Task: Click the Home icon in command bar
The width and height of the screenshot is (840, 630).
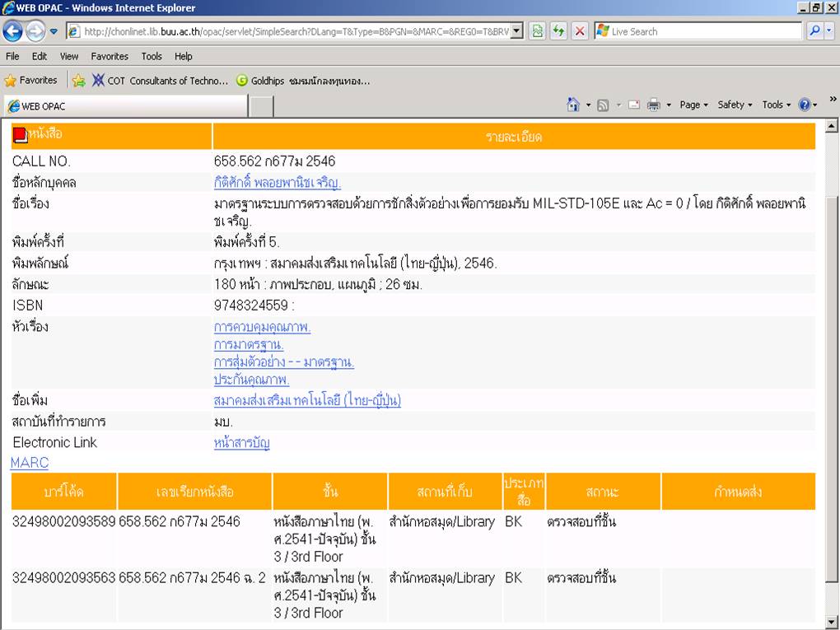Action: pos(573,105)
